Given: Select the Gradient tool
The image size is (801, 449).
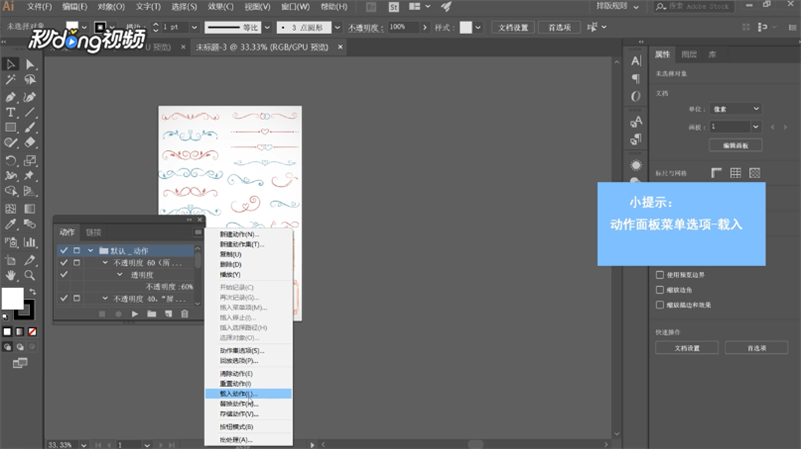Looking at the screenshot, I should tap(30, 208).
